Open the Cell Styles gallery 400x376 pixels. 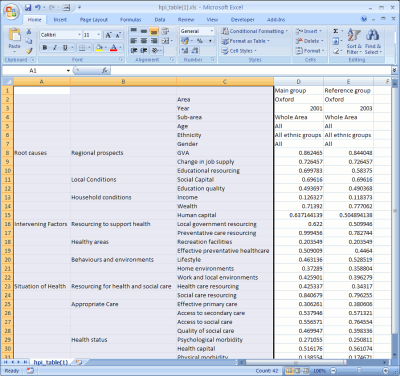239,51
